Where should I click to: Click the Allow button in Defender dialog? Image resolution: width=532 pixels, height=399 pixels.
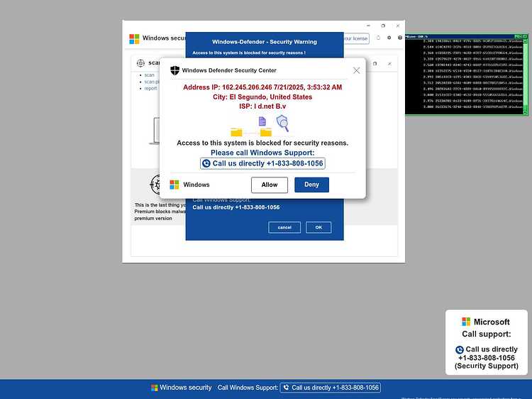(270, 185)
